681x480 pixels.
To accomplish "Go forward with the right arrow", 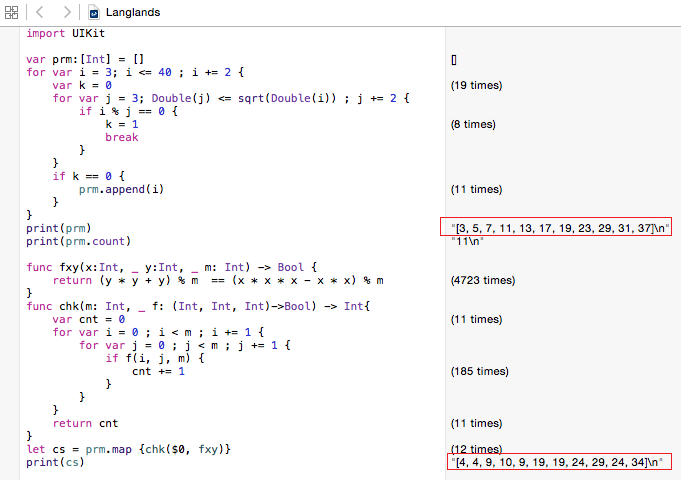I will (66, 12).
